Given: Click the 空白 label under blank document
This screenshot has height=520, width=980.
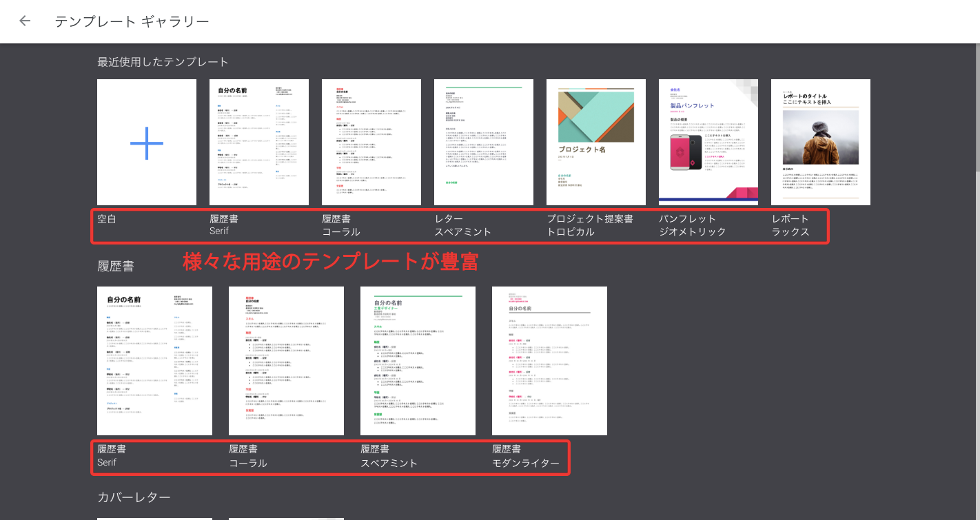Looking at the screenshot, I should click(107, 219).
